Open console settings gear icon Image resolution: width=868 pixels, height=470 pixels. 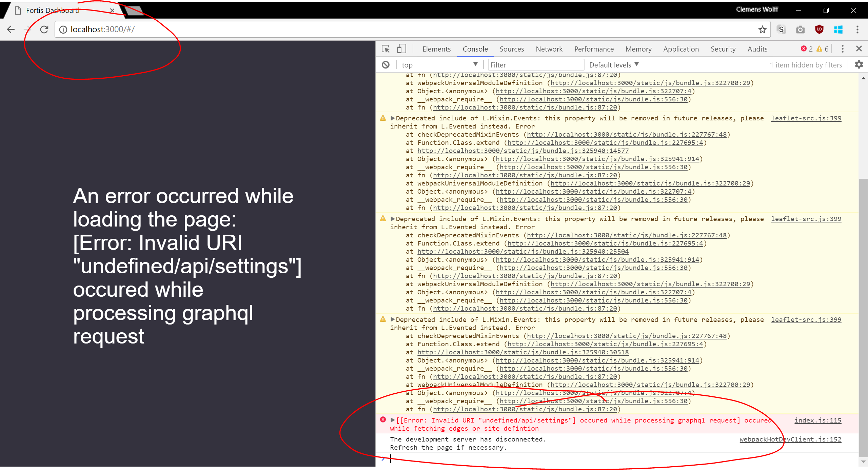859,64
